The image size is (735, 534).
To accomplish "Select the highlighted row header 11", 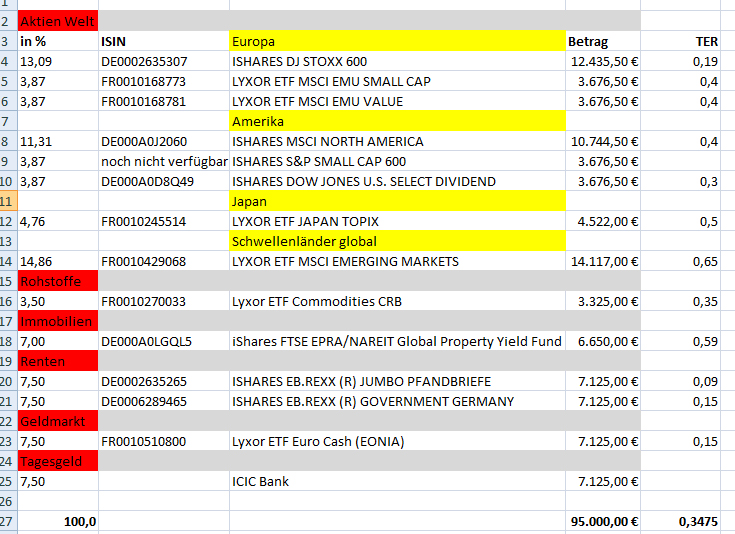I will click(x=8, y=202).
